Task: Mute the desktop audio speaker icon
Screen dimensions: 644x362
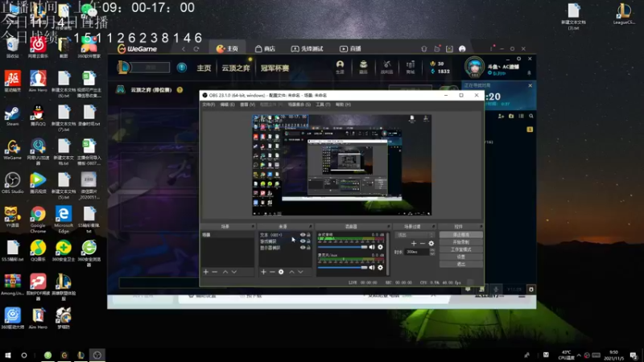Action: (x=372, y=247)
